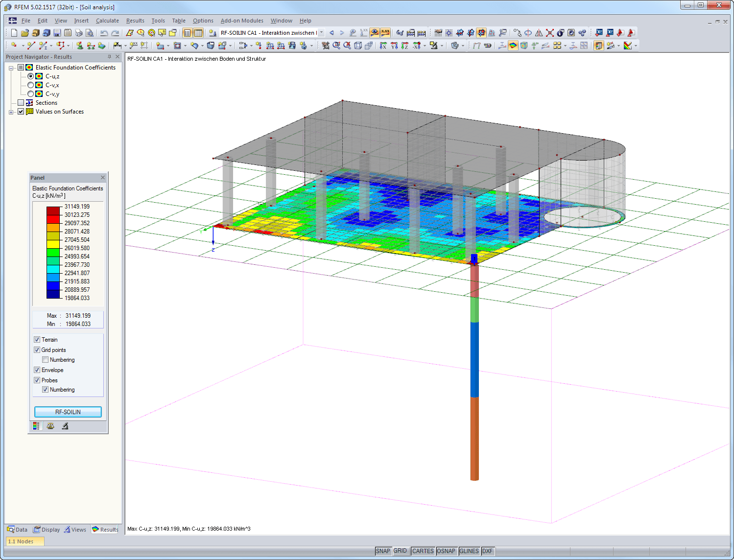734x560 pixels.
Task: Expand the Values on Surfaces node
Action: coord(11,112)
